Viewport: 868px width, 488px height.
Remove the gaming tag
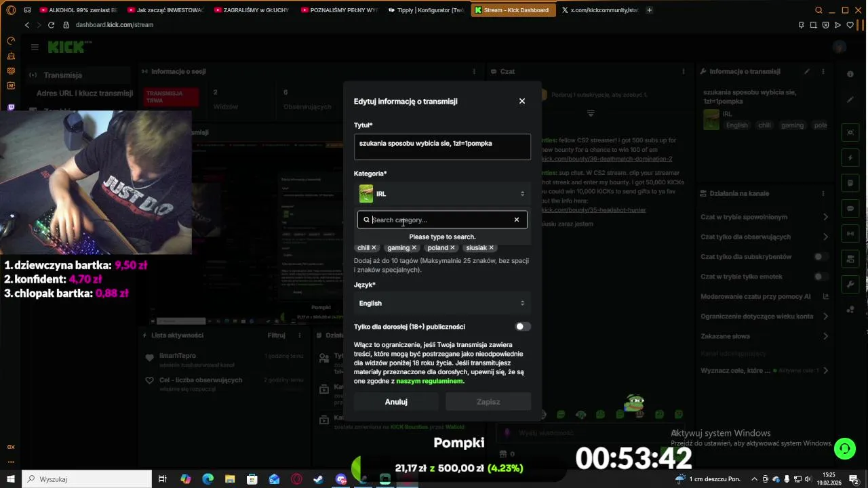[414, 248]
